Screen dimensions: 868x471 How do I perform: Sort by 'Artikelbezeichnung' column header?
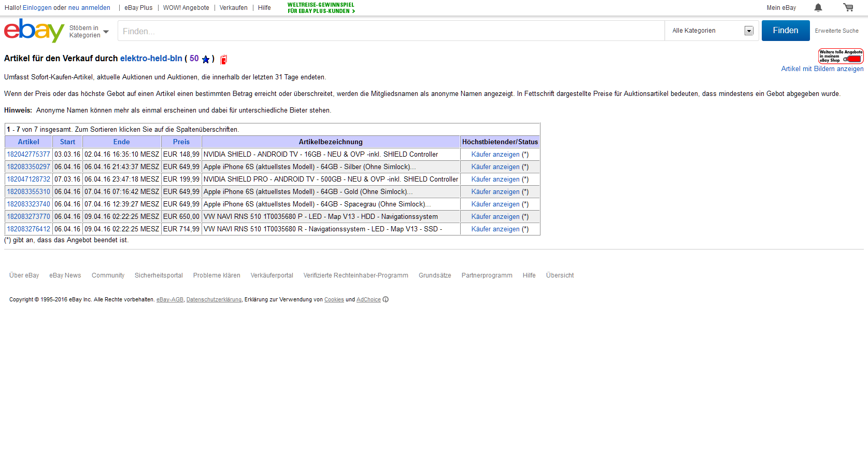pos(331,142)
